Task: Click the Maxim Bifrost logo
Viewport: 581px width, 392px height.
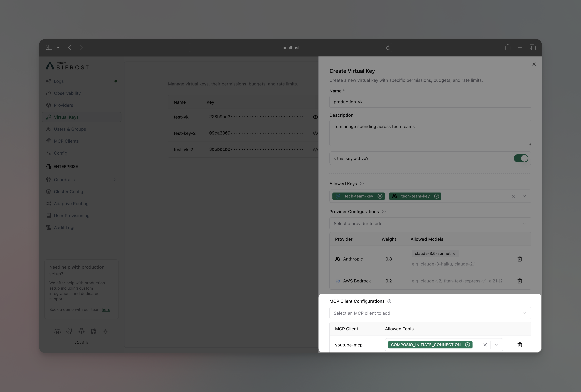Action: click(67, 66)
